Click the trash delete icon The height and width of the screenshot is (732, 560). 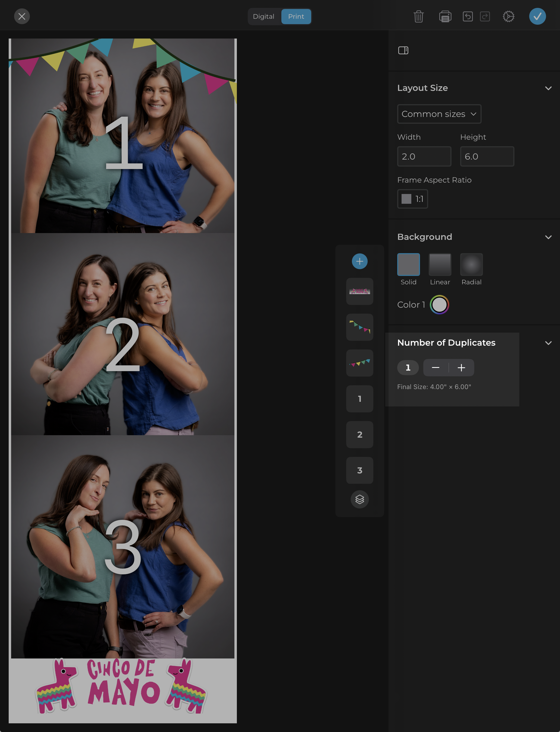point(418,16)
